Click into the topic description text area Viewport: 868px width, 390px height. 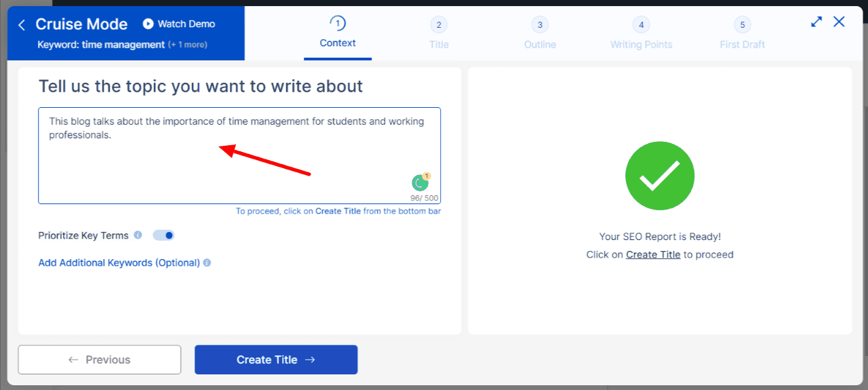(x=239, y=155)
